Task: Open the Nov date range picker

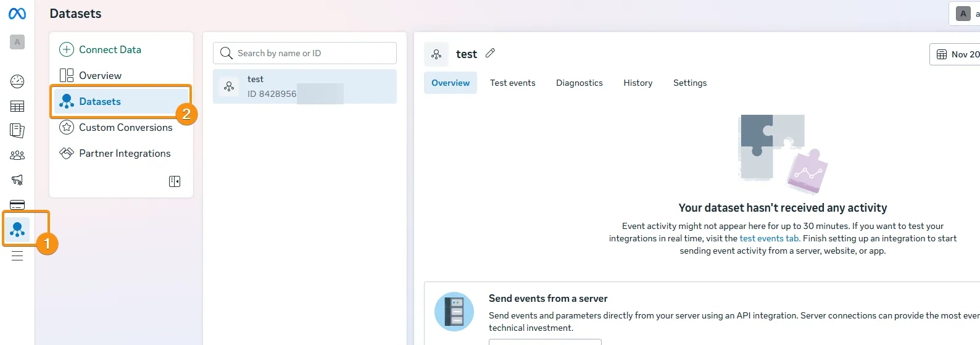Action: tap(955, 54)
